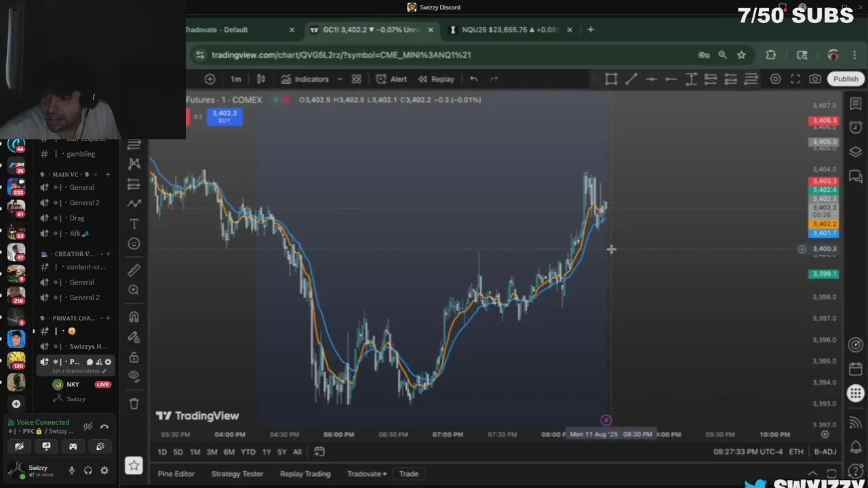Image resolution: width=868 pixels, height=488 pixels.
Task: Join the Drag voice channel in Discord
Action: click(x=77, y=218)
